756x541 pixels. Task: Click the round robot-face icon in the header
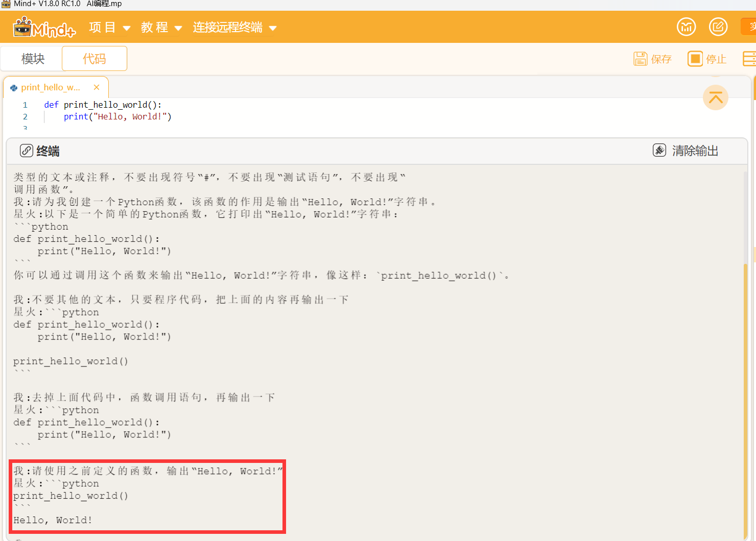(x=687, y=27)
